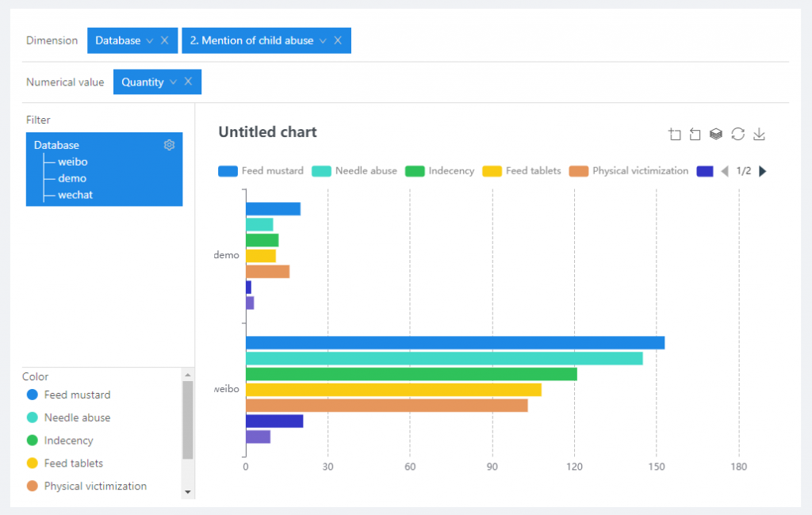This screenshot has width=812, height=515.
Task: Toggle Indecency series in chart legend
Action: [439, 171]
